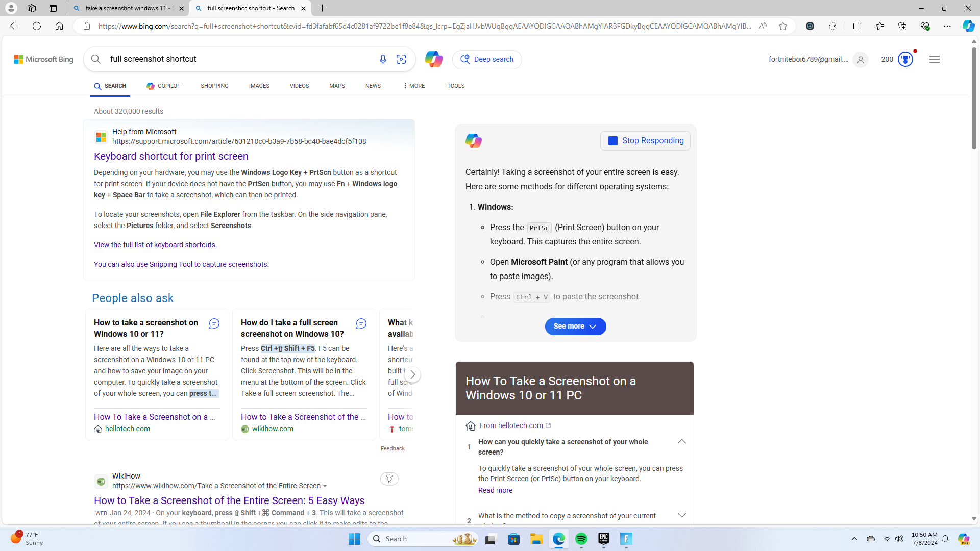
Task: Open Spotify from the taskbar
Action: point(581,539)
